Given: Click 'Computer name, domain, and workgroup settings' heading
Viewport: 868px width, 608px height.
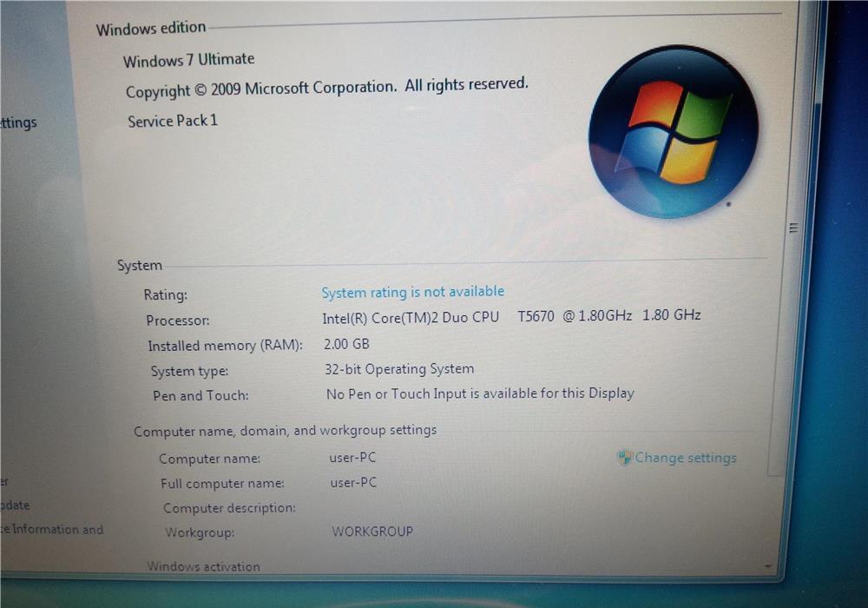Looking at the screenshot, I should [x=285, y=430].
